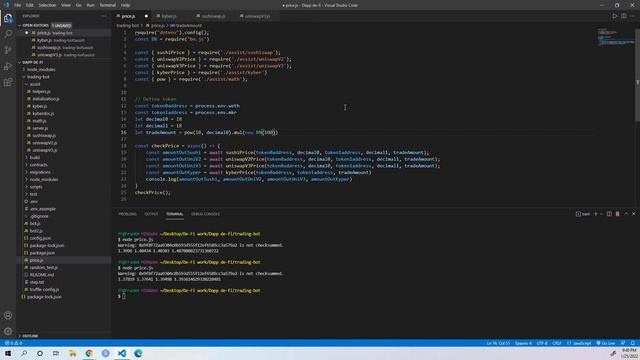Viewport: 640px width, 360px height.
Task: Open notifications bell in status bar
Action: point(633,343)
